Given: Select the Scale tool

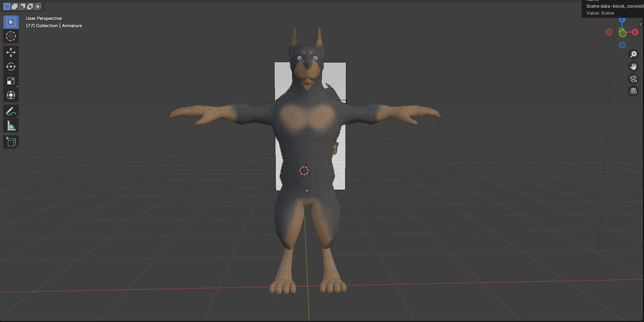Looking at the screenshot, I should point(11,81).
